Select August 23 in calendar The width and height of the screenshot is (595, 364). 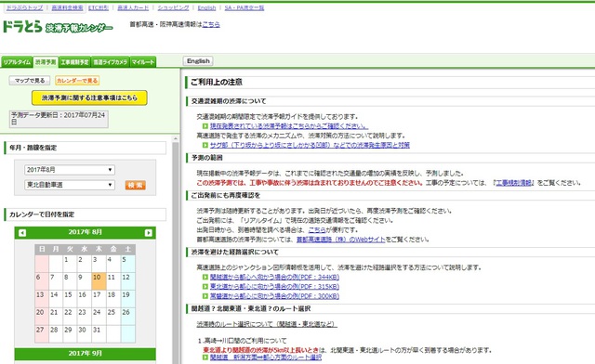click(85, 317)
